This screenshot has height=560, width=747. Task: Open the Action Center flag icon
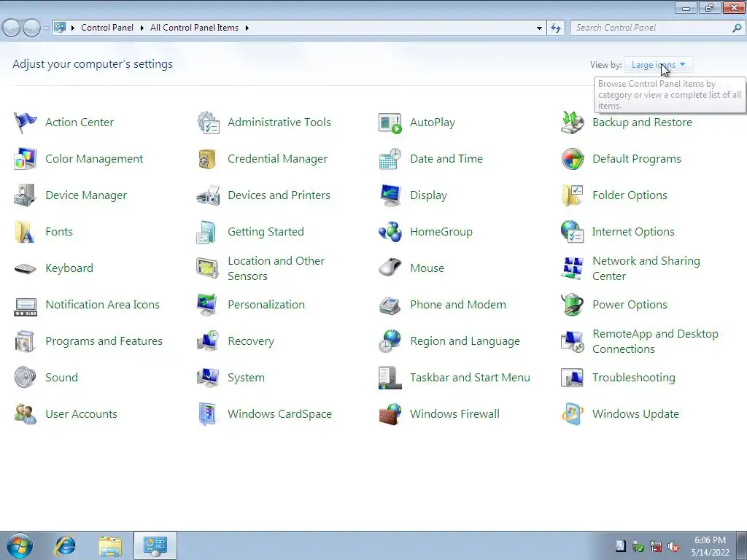click(x=26, y=122)
